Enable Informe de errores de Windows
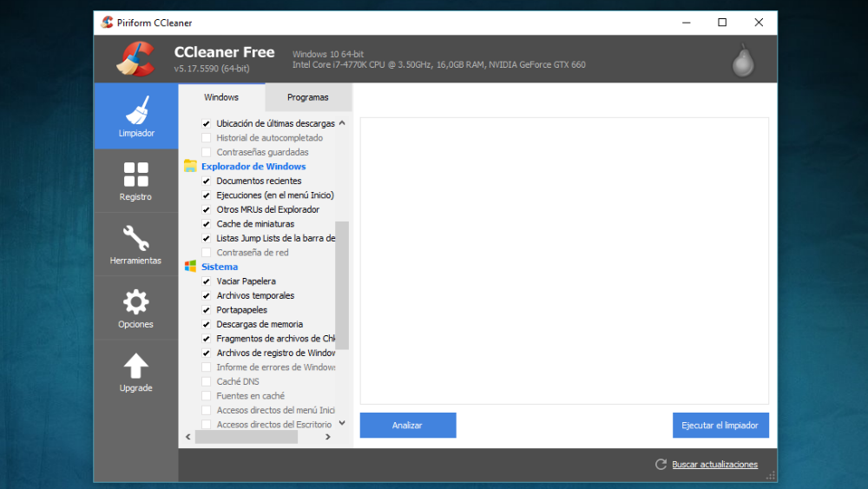Image resolution: width=868 pixels, height=489 pixels. [x=207, y=367]
